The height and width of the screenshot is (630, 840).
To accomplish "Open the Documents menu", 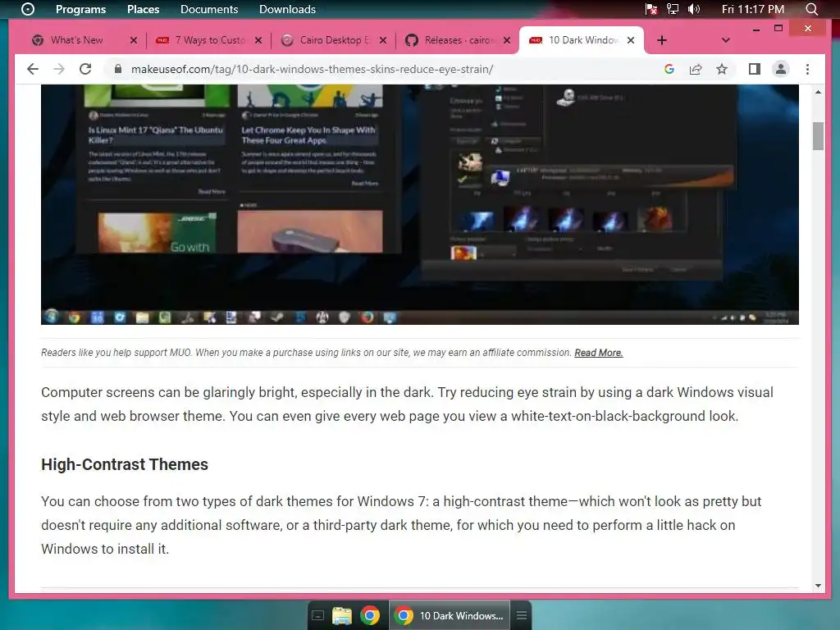I will point(209,9).
